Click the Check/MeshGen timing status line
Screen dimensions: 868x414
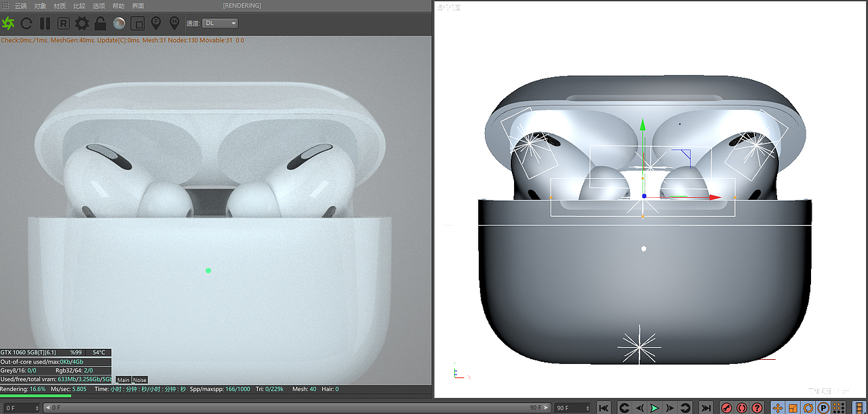(122, 40)
